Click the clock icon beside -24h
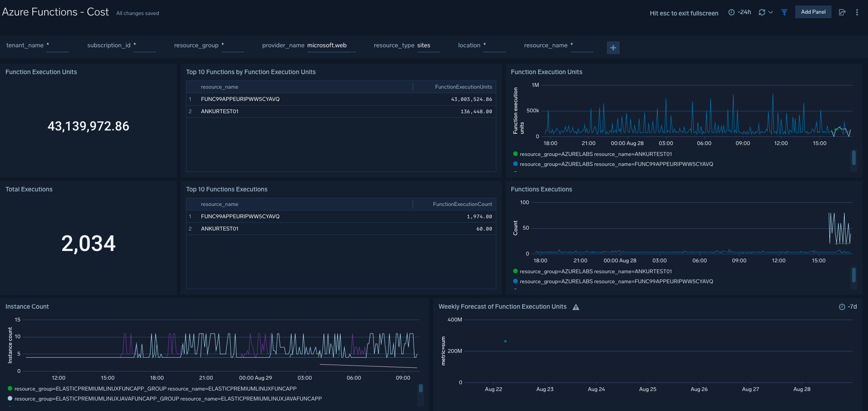 point(731,12)
